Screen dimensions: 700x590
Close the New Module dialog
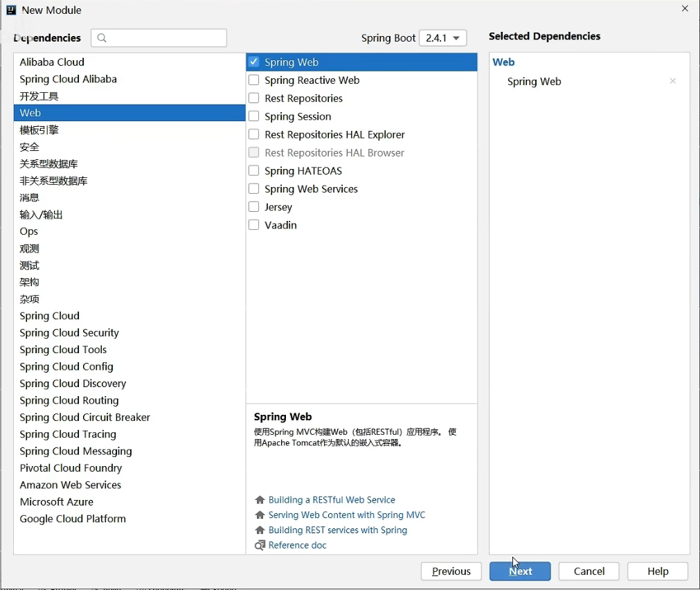tap(685, 8)
